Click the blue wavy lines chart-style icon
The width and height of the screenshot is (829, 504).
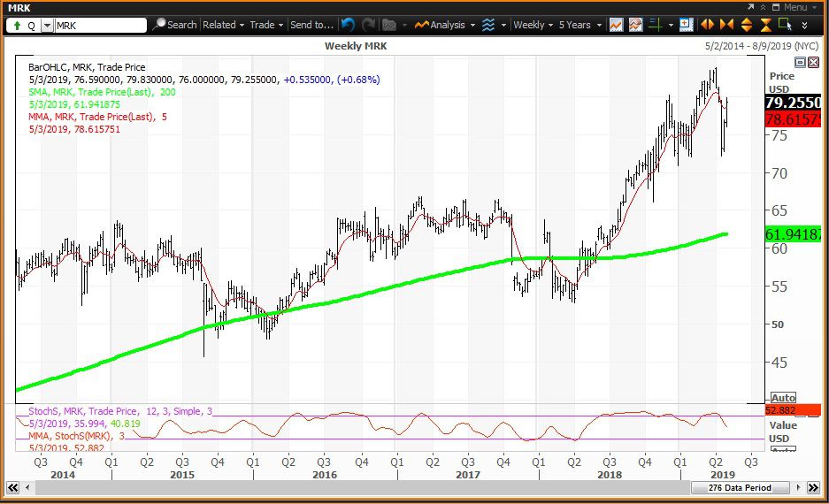(488, 25)
